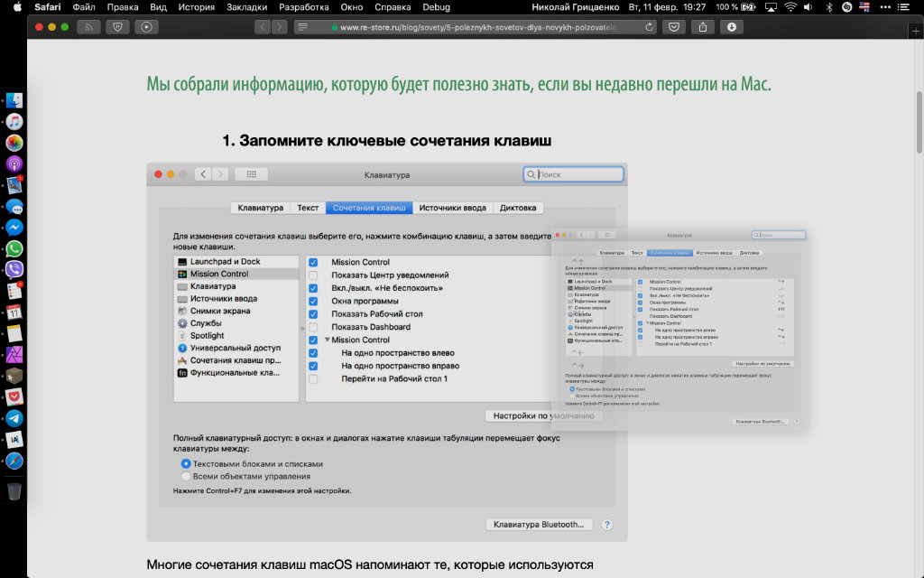924x578 pixels.
Task: Open the 'Закладки' menu
Action: tap(246, 7)
